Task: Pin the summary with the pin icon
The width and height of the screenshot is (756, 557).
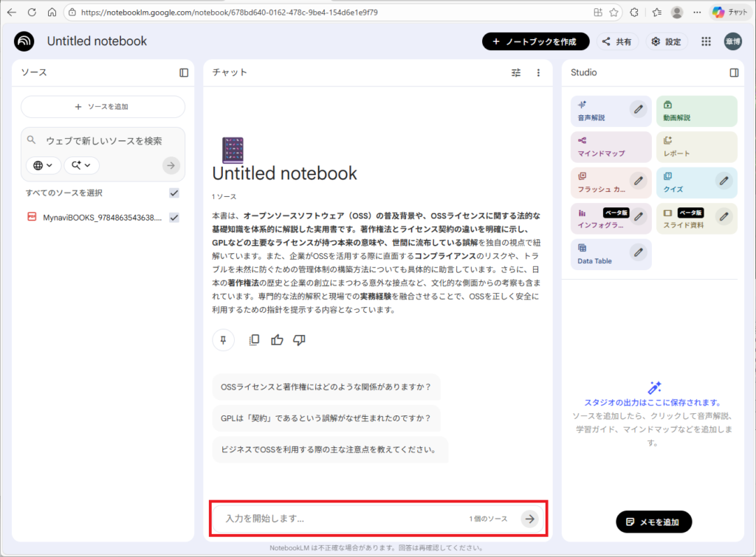Action: click(x=223, y=340)
